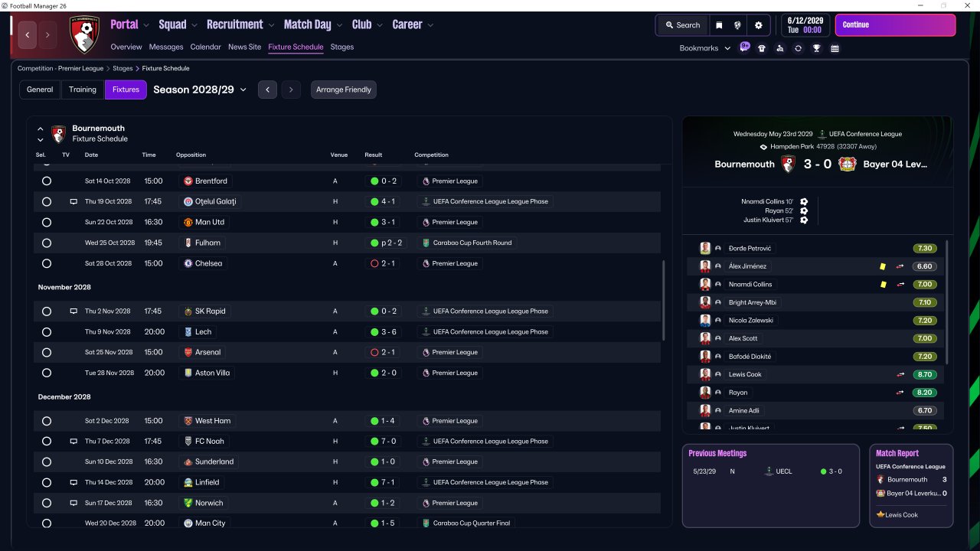This screenshot has height=551, width=980.
Task: Click the Man Utd club badge
Action: (188, 222)
